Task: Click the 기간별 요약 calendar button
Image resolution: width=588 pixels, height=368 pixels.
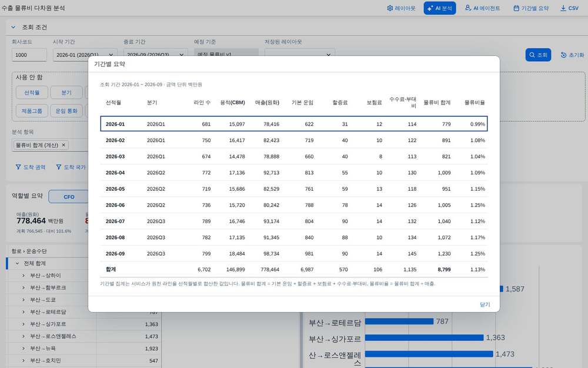Action: coord(530,8)
